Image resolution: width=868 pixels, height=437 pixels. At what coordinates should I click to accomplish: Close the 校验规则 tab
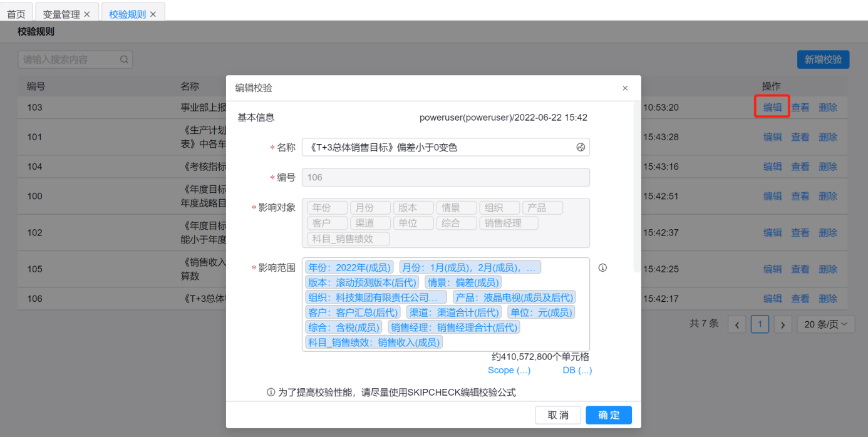153,14
